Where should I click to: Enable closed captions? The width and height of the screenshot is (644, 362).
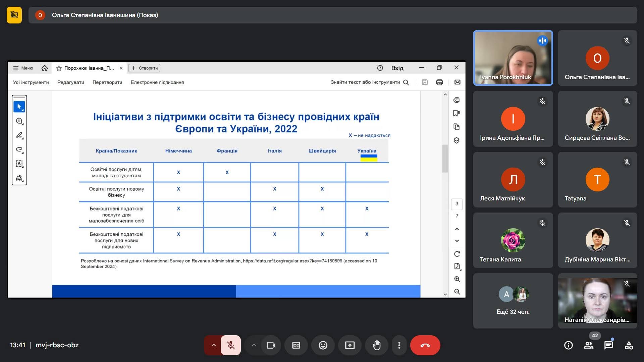[x=296, y=345]
